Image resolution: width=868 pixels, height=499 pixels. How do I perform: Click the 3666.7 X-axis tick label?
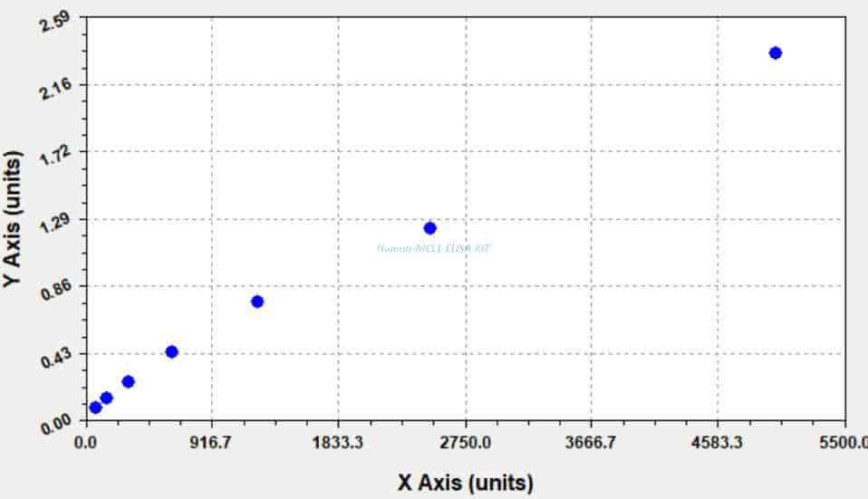pos(590,443)
